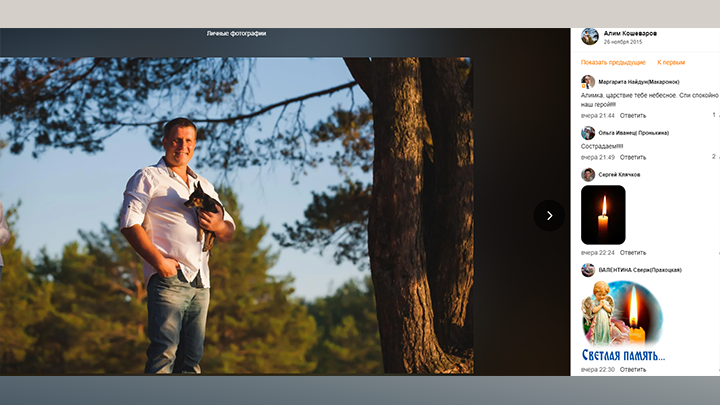The image size is (720, 405).
Task: Go to next photo arrow
Action: [549, 215]
